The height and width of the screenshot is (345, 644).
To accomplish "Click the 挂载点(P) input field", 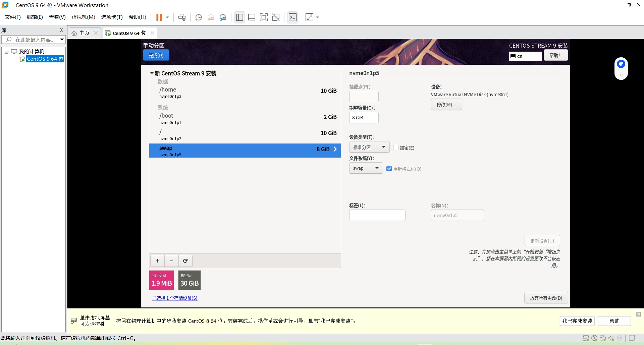I will (x=364, y=97).
